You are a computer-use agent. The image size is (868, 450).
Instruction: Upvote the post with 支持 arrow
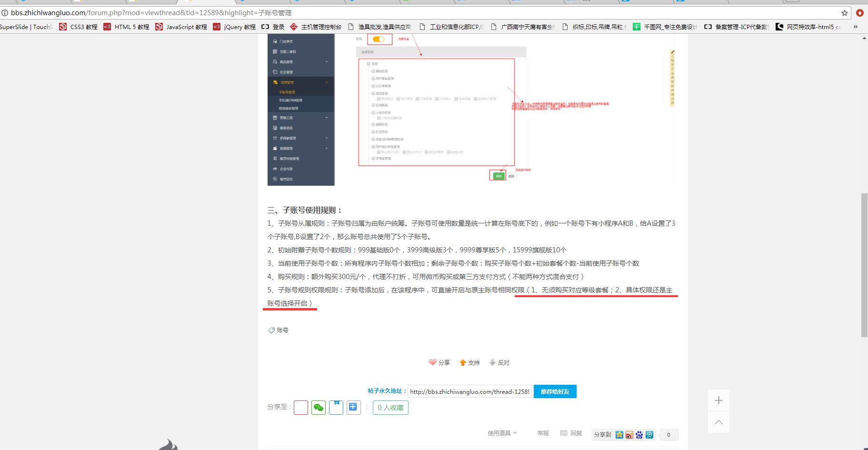click(x=469, y=362)
